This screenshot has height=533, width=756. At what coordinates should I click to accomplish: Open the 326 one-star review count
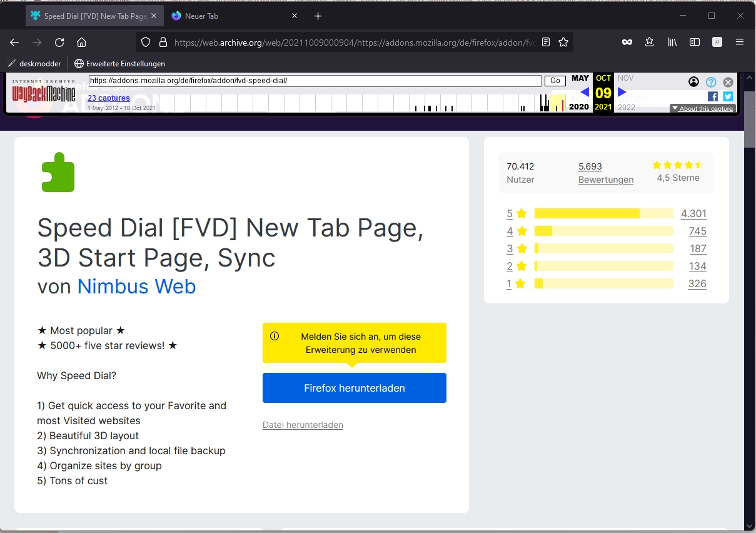[697, 284]
